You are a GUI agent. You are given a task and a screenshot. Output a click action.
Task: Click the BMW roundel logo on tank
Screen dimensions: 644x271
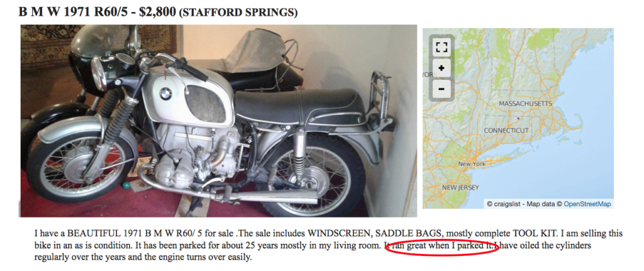pos(165,93)
